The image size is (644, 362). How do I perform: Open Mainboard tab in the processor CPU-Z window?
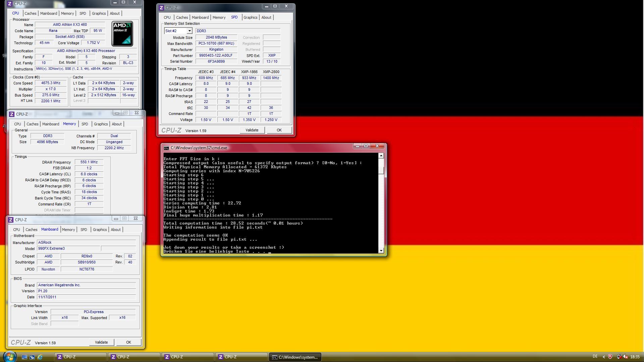[49, 13]
